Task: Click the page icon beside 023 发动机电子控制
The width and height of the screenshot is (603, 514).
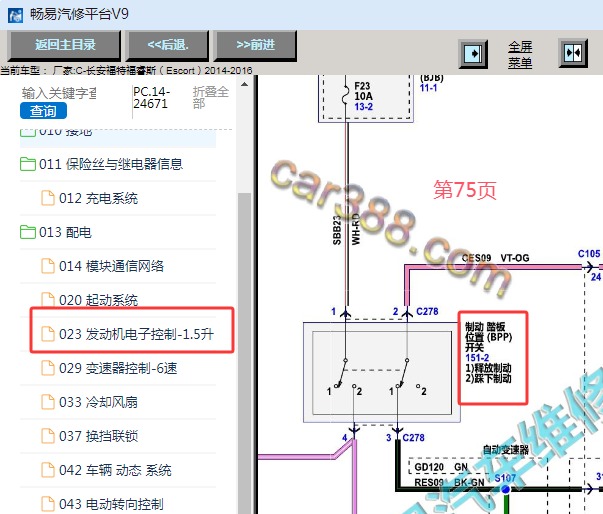Action: (x=48, y=334)
